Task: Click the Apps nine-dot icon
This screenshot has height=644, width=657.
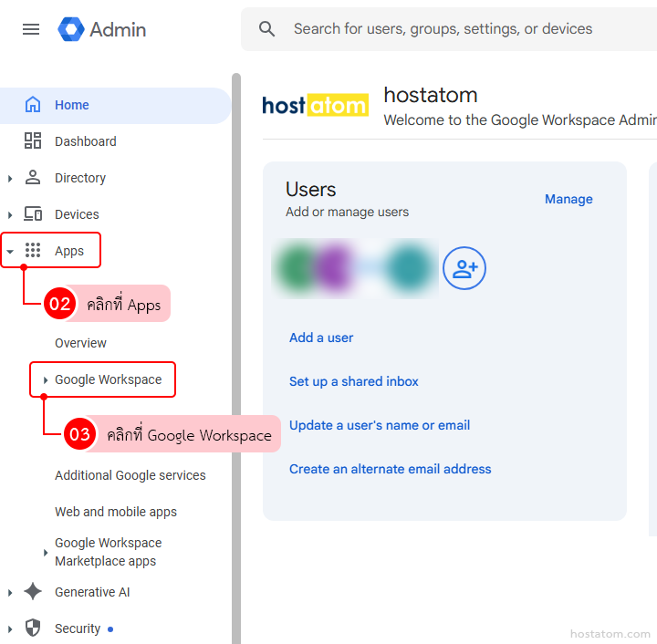Action: pyautogui.click(x=33, y=251)
